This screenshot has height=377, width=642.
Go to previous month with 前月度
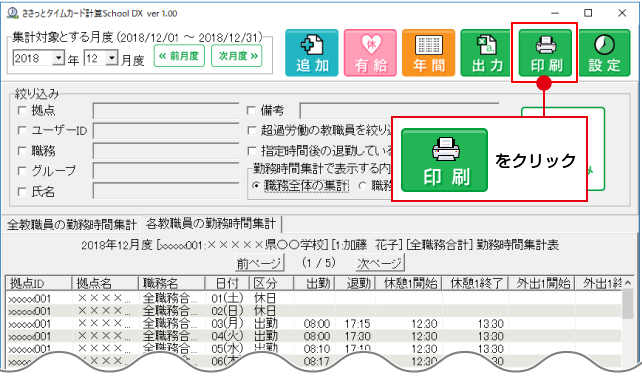pos(179,56)
